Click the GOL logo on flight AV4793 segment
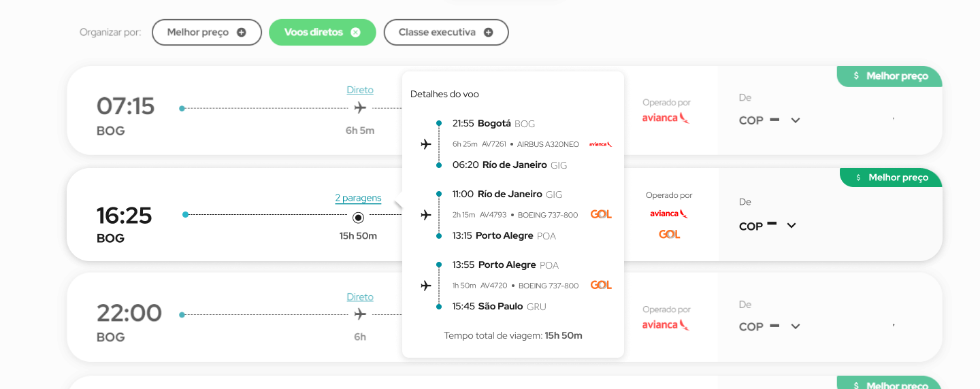The width and height of the screenshot is (980, 389). coord(600,214)
